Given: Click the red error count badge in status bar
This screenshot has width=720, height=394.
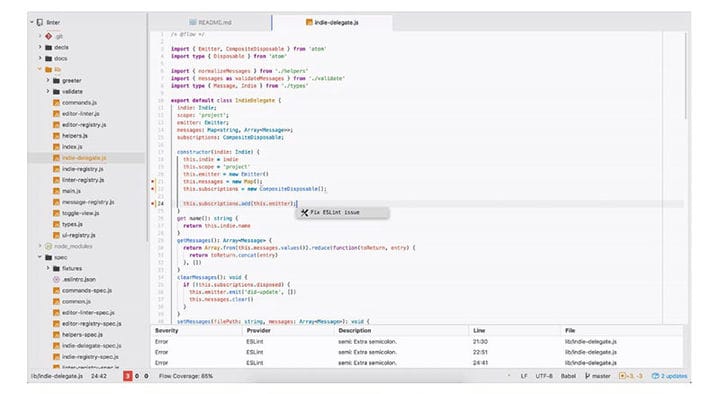Looking at the screenshot, I should (127, 376).
